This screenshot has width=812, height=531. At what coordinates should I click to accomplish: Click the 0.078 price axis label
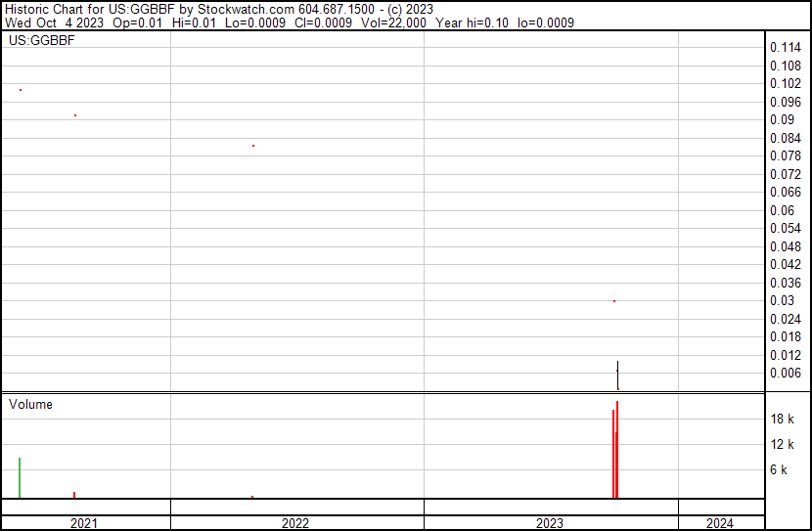(786, 155)
